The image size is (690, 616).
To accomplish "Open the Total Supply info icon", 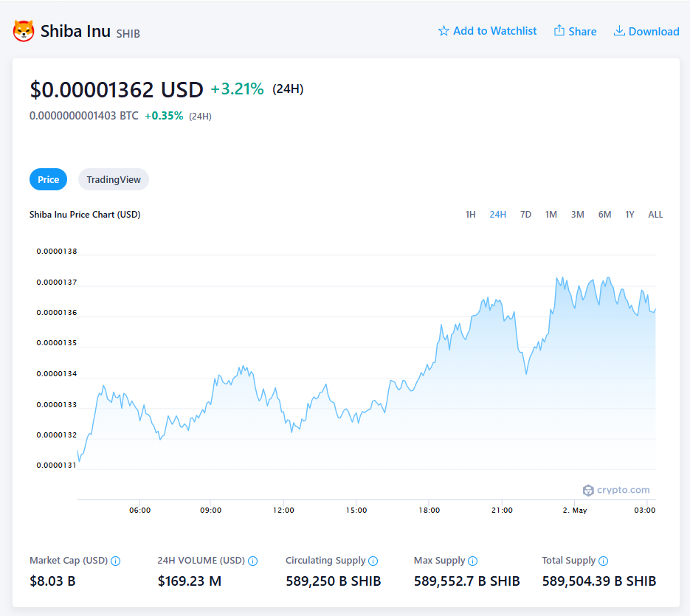I will (x=604, y=561).
